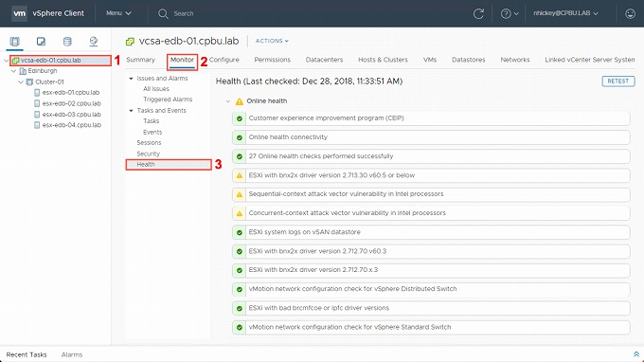Screen dimensions: 644x362
Task: Open the VMs and Templates inventory icon
Action: pyautogui.click(x=41, y=42)
